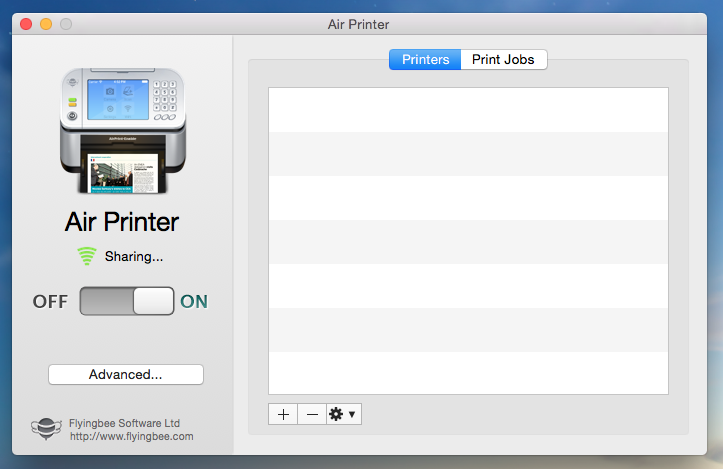Screen dimensions: 723x469
Task: Click inside the empty printers list
Action: tap(468, 241)
